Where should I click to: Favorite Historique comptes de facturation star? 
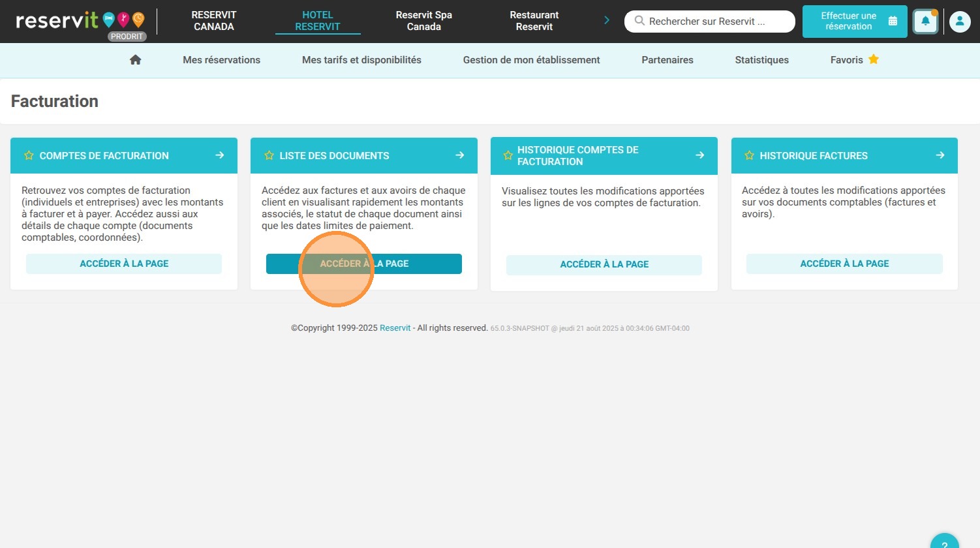tap(508, 156)
